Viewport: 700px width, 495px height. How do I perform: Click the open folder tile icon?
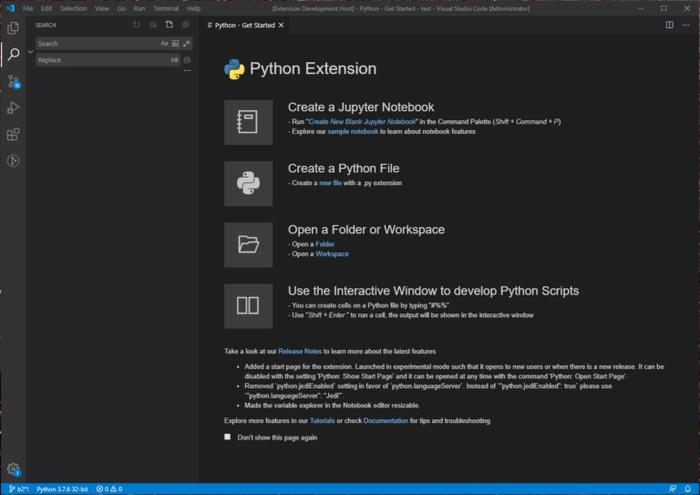tap(248, 245)
